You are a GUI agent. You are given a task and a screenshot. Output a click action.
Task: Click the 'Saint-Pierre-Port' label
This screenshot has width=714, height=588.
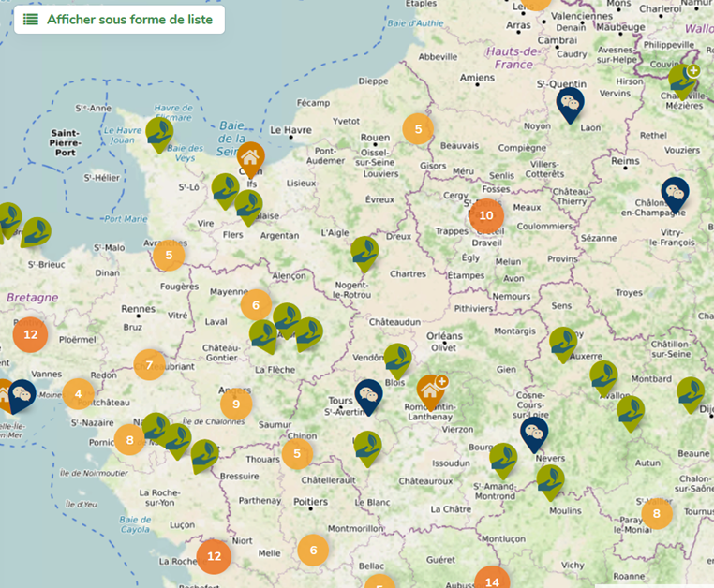(66, 142)
